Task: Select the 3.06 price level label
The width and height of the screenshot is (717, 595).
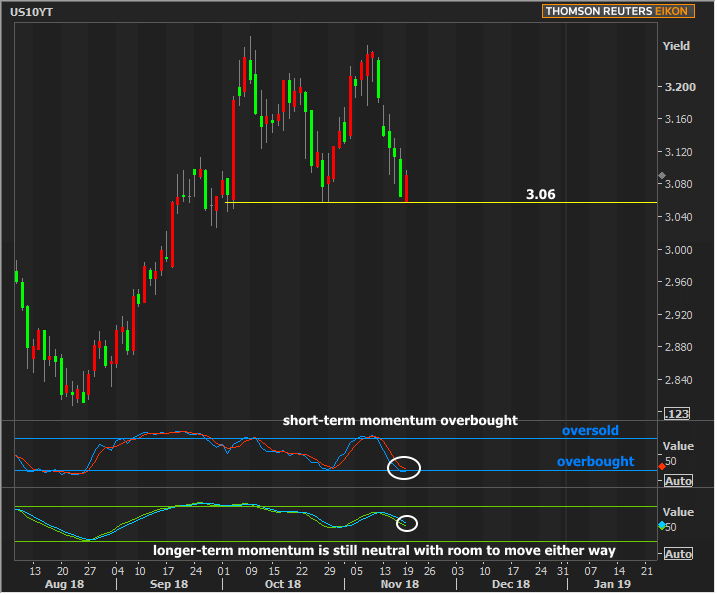Action: [540, 195]
